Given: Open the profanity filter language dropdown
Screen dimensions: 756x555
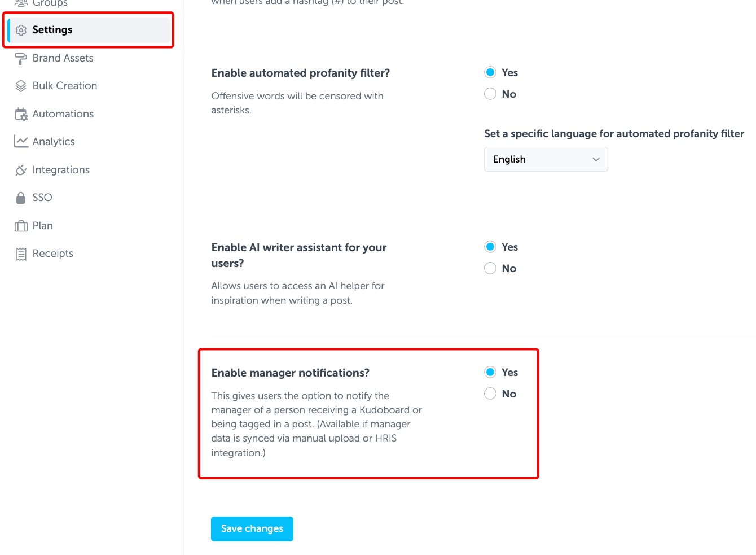Looking at the screenshot, I should point(545,159).
